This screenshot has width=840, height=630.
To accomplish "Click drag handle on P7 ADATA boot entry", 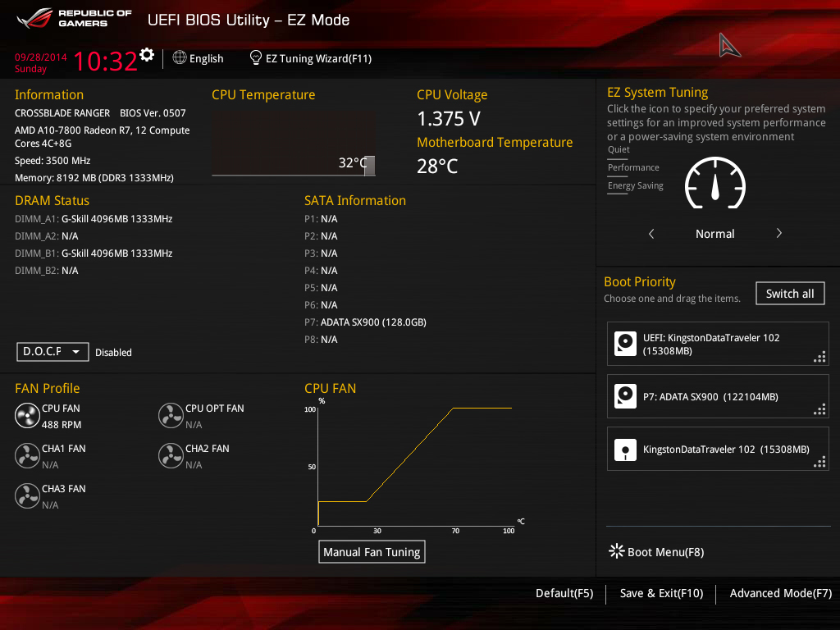I will [819, 410].
